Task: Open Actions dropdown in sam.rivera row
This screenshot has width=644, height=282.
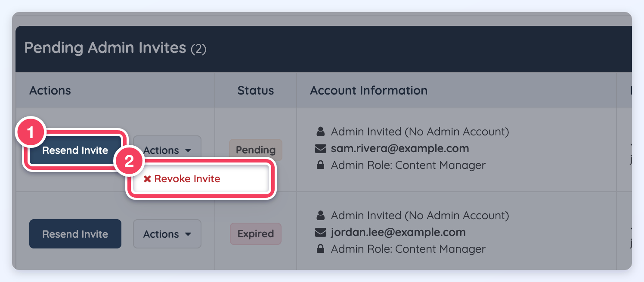Action: (167, 150)
